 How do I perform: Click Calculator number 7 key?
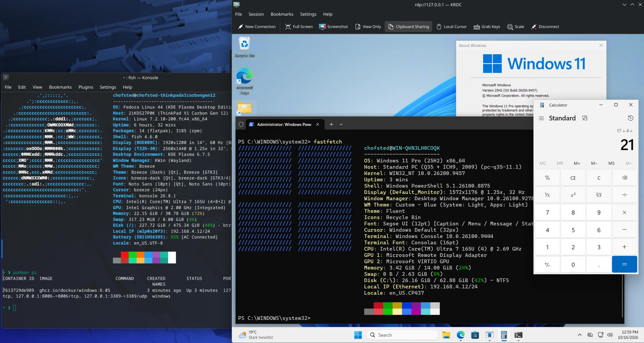[547, 212]
